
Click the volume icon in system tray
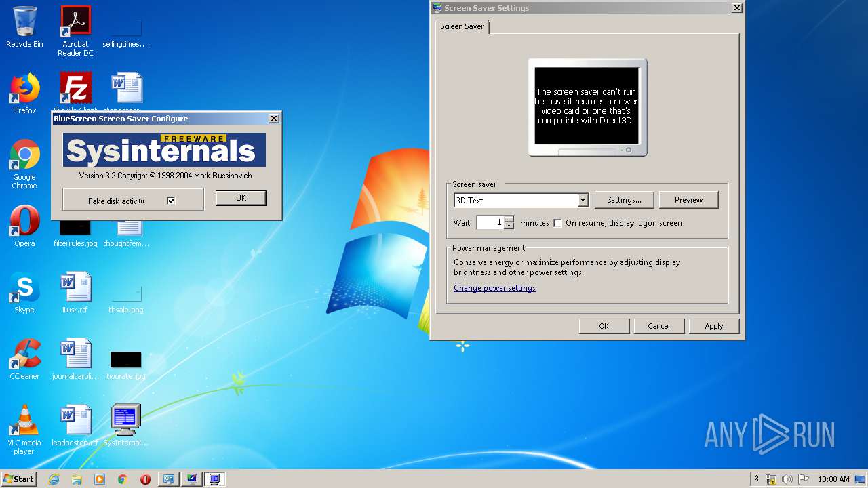tap(787, 479)
